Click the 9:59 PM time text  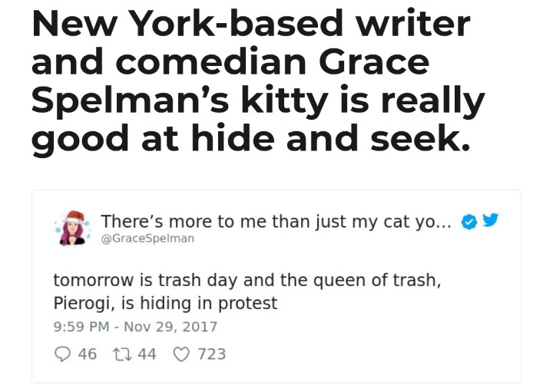coord(81,327)
